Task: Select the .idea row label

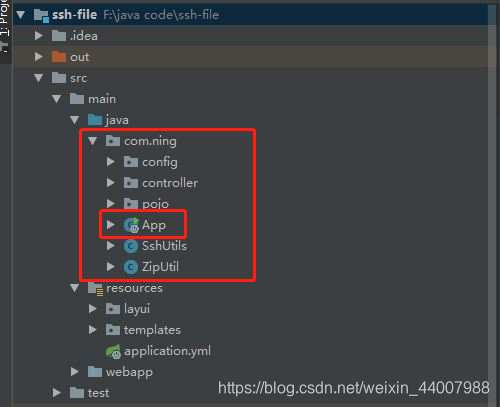Action: pos(84,36)
